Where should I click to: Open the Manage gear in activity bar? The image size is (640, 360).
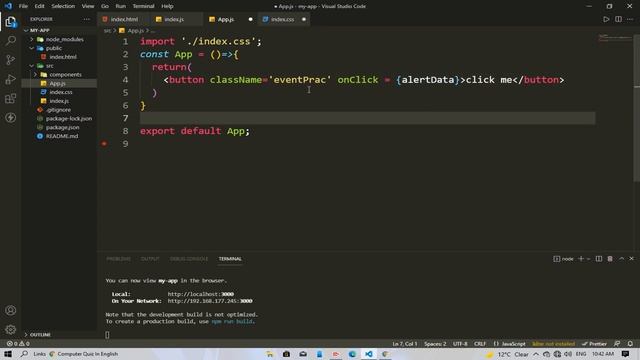click(11, 329)
